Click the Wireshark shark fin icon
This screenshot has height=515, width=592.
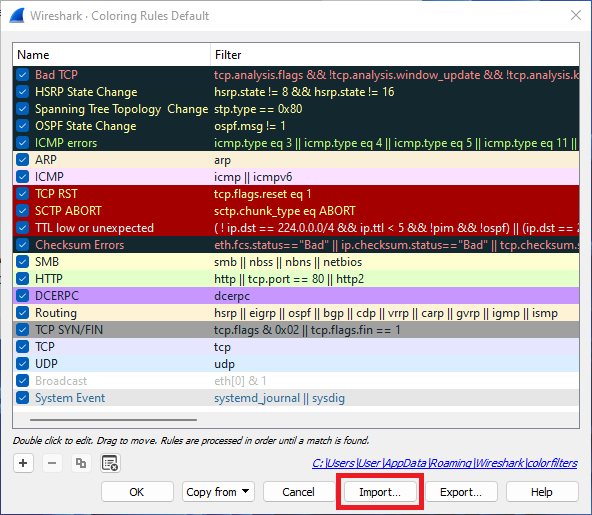[17, 16]
